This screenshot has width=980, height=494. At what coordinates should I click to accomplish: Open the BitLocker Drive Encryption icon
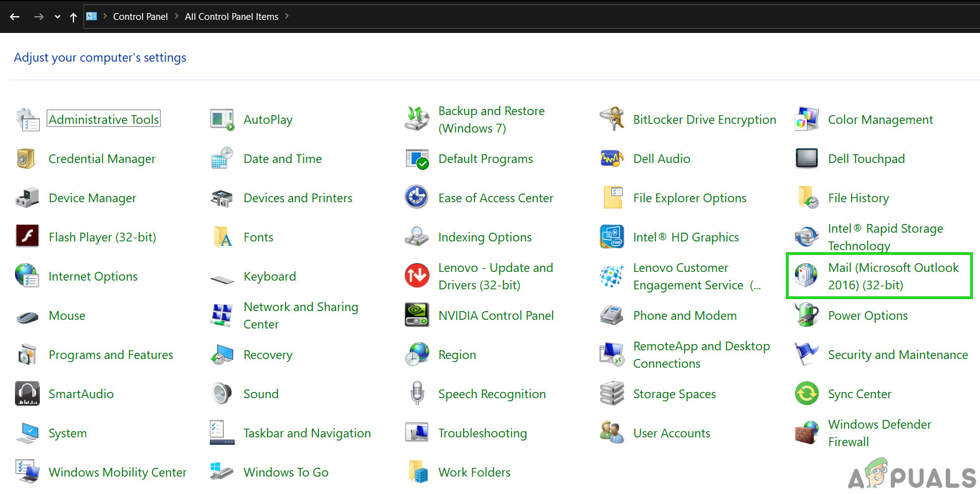(x=611, y=119)
